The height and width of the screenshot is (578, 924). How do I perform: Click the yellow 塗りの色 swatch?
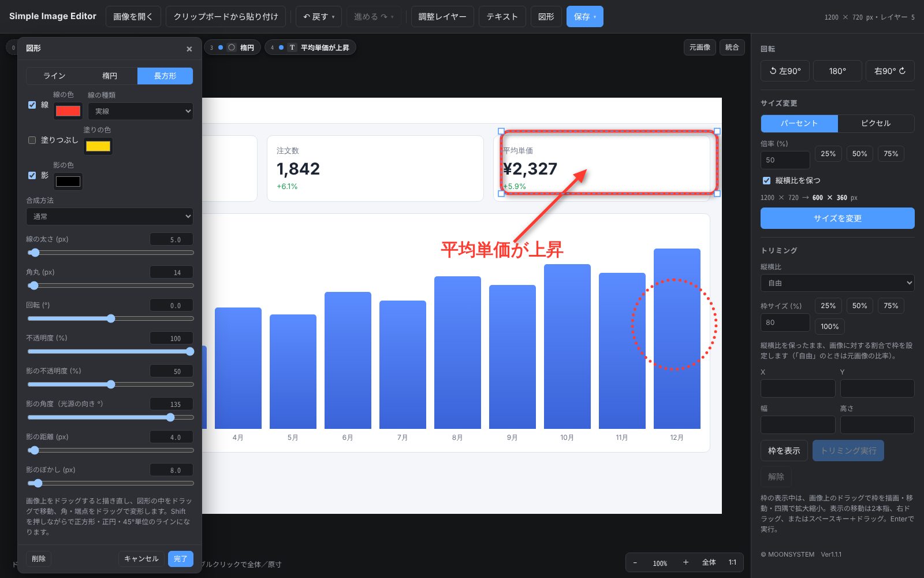tap(98, 146)
